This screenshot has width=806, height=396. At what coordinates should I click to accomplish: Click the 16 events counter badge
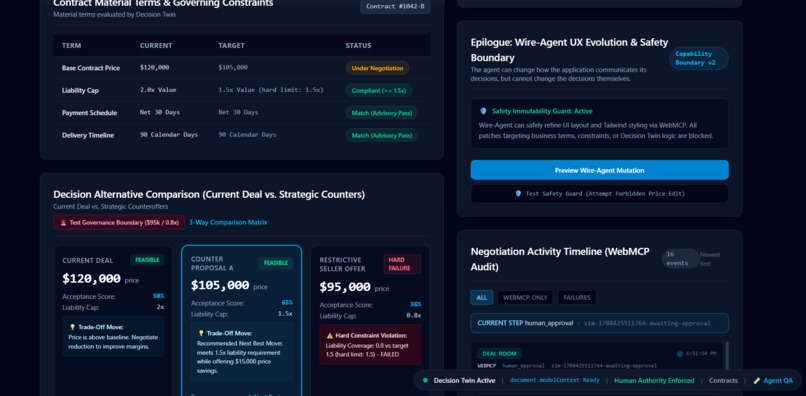point(681,259)
